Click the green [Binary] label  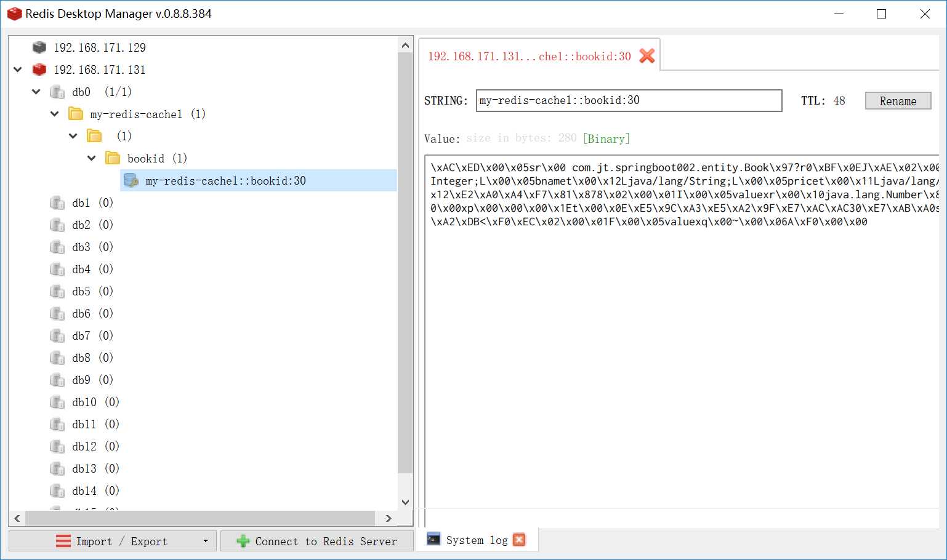click(606, 138)
